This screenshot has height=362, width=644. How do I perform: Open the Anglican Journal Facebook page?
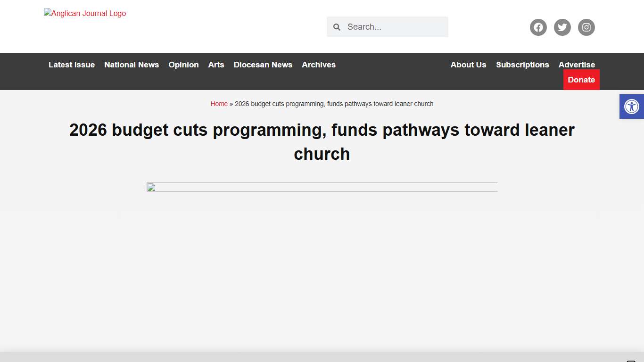click(538, 27)
